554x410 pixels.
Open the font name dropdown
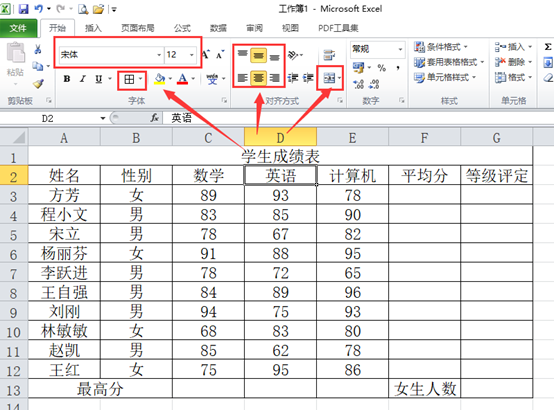pyautogui.click(x=159, y=55)
